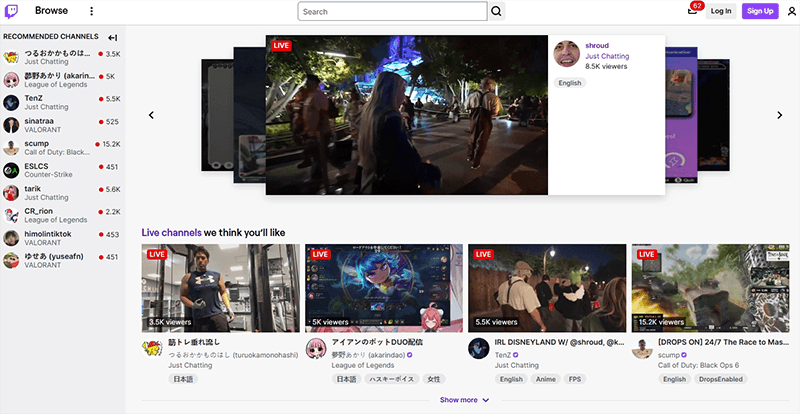
Task: Show previous carousel stream with left arrow
Action: point(151,115)
